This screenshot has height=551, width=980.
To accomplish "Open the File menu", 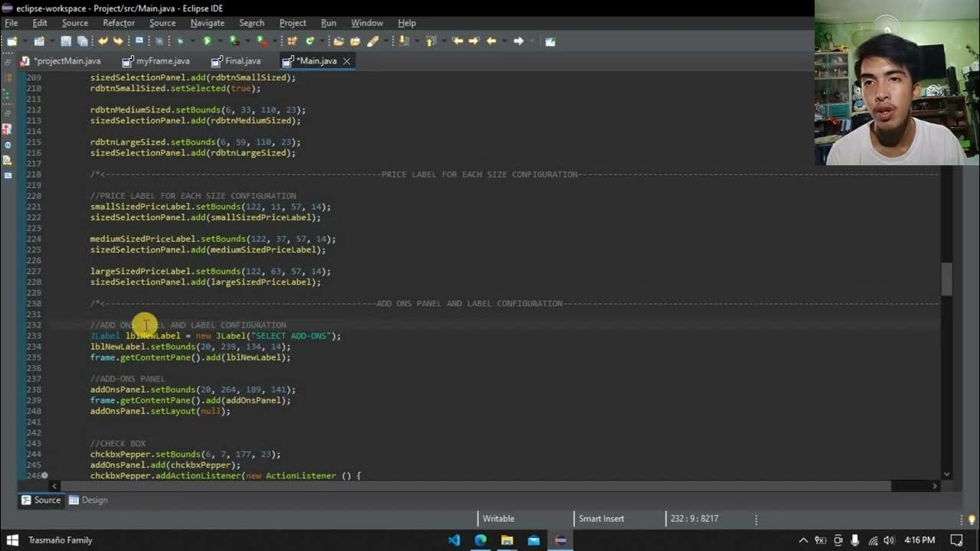I will click(11, 23).
